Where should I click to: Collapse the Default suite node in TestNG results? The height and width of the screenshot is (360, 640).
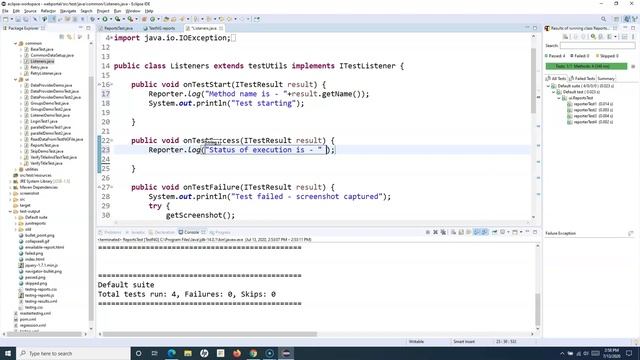548,86
